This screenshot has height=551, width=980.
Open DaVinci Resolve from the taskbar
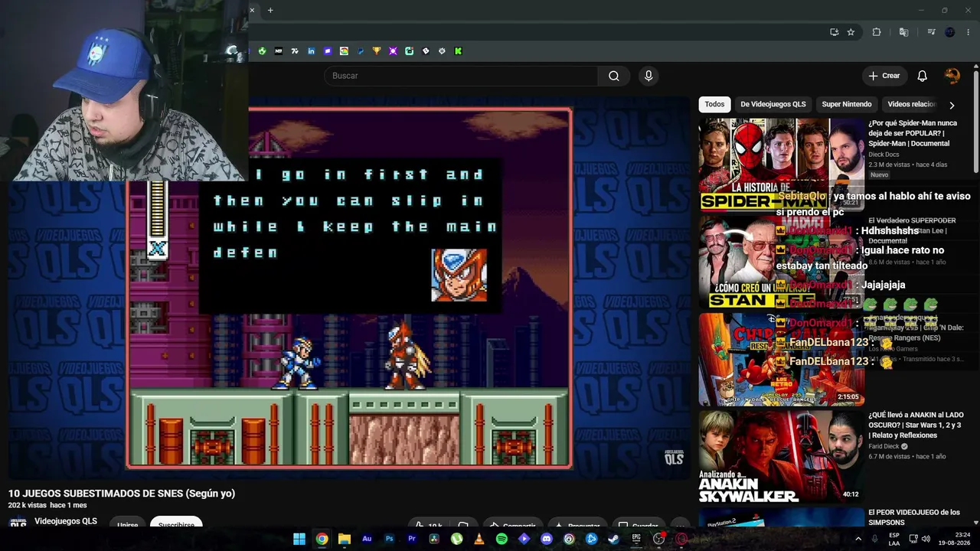434,539
